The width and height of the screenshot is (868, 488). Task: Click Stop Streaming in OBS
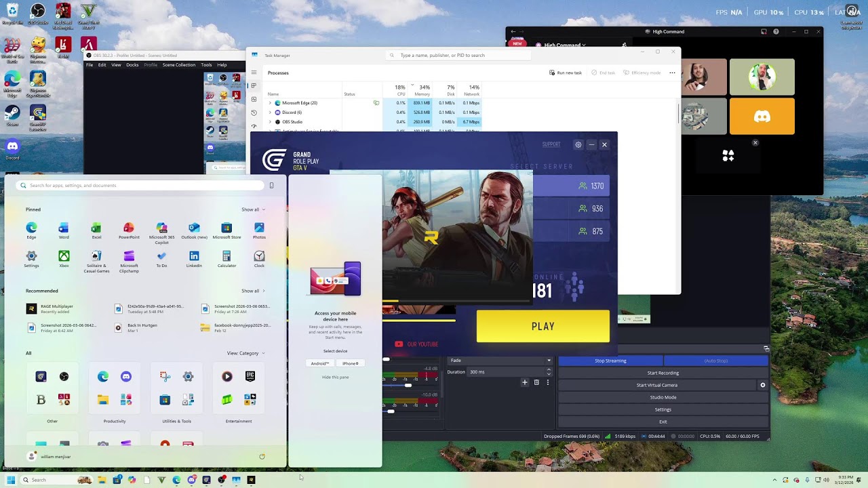[x=610, y=361]
